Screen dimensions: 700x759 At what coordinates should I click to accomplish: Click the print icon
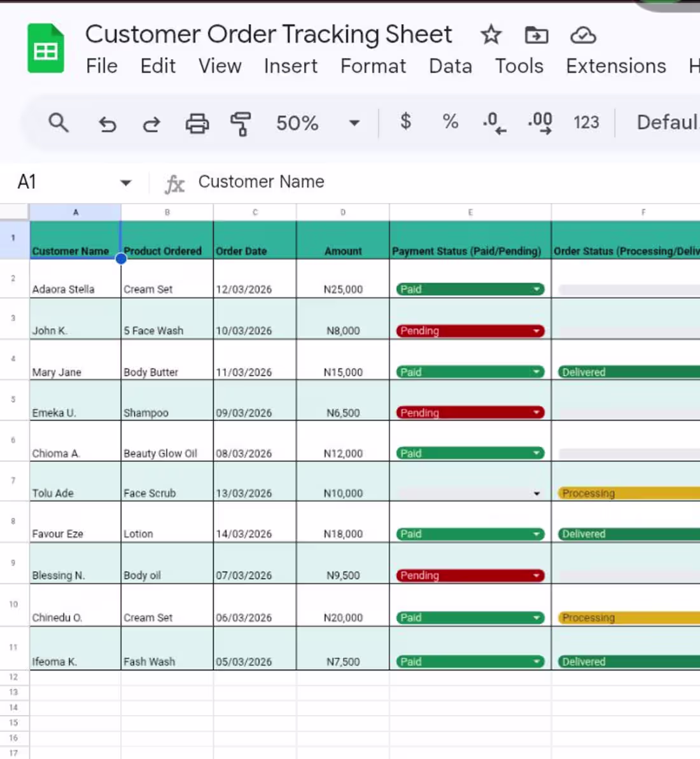click(x=197, y=123)
